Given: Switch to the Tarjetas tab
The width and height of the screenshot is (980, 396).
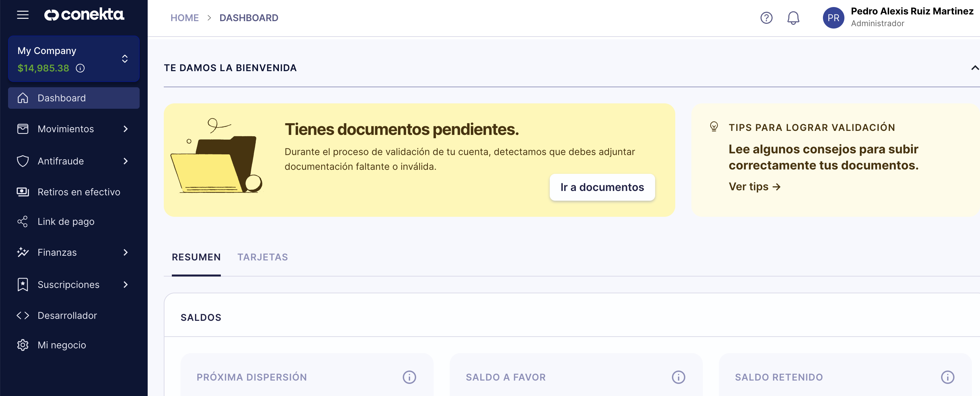Looking at the screenshot, I should [x=262, y=257].
